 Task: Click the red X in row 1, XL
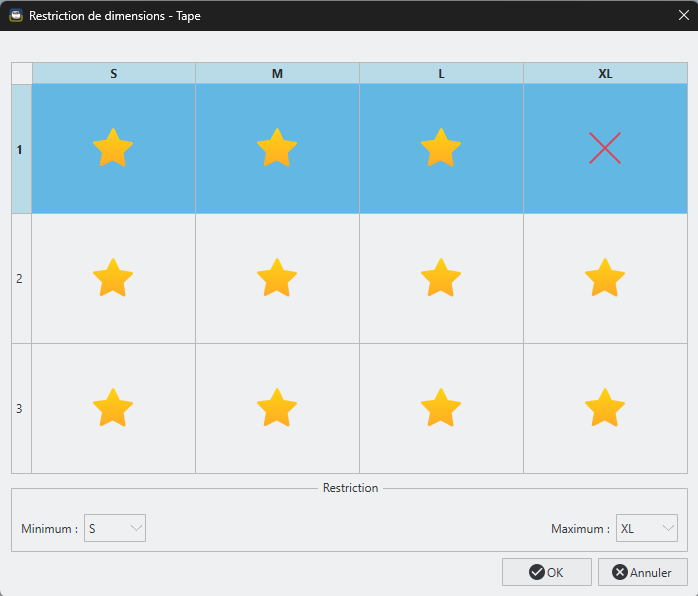coord(605,148)
